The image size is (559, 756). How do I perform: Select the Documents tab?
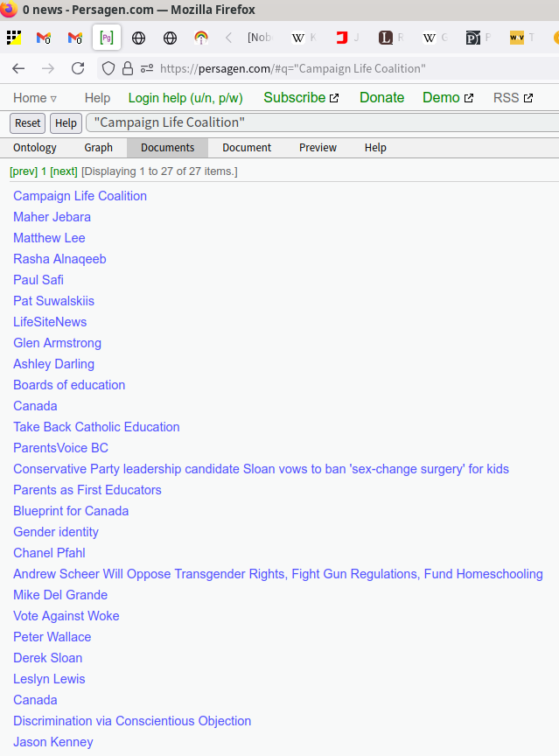click(168, 148)
